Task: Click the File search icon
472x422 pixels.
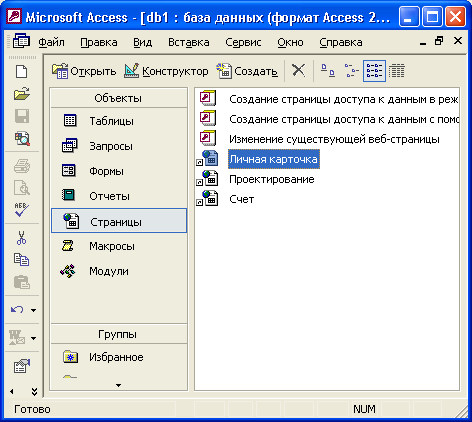Action: click(x=22, y=139)
